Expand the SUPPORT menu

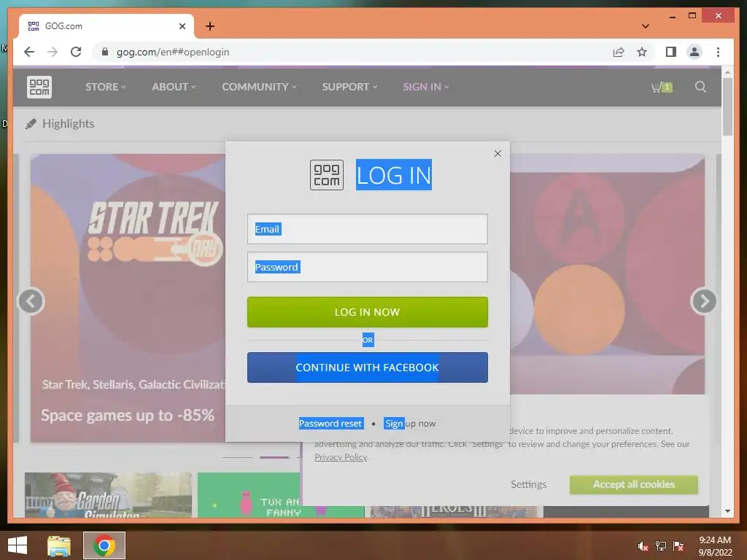click(x=349, y=87)
